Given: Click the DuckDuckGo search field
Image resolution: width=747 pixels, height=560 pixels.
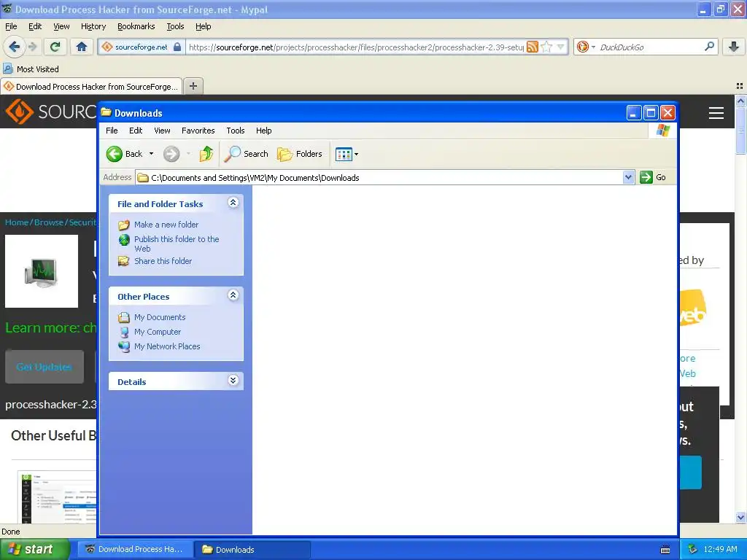Looking at the screenshot, I should [x=649, y=47].
